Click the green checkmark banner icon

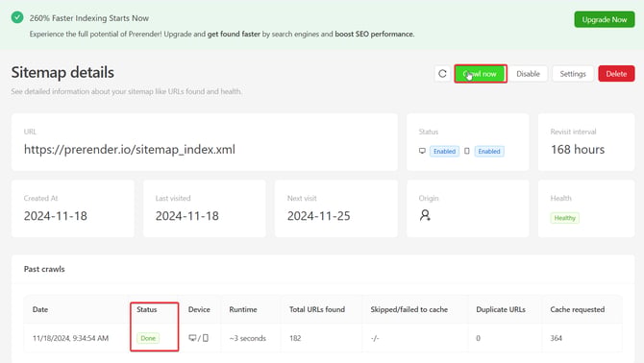point(17,17)
